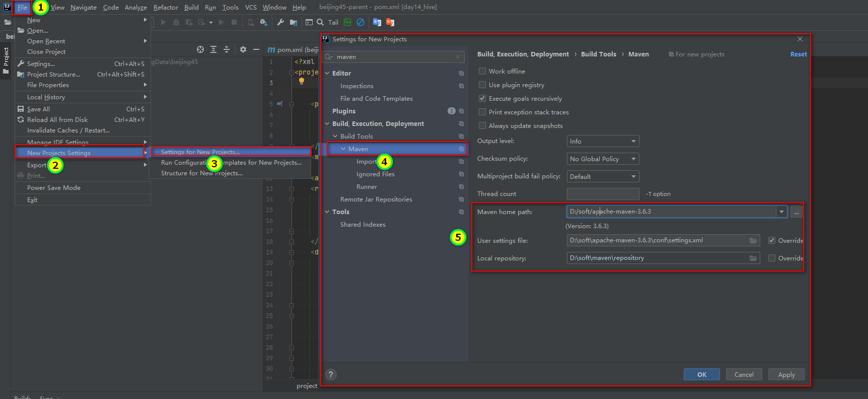
Task: Open the VCS menu
Action: coord(251,7)
